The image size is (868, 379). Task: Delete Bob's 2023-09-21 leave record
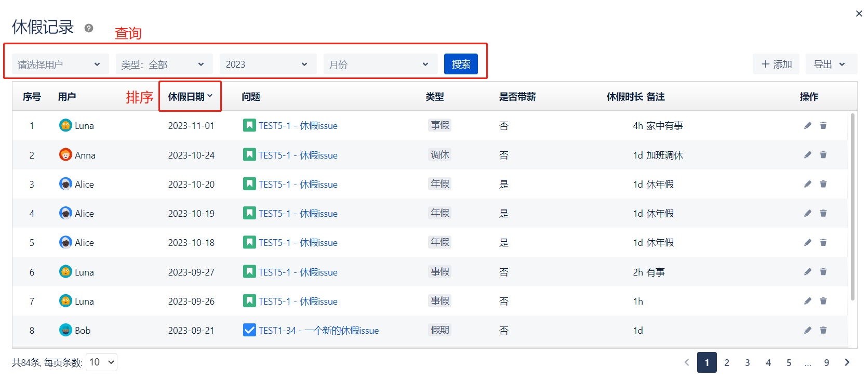pos(823,330)
